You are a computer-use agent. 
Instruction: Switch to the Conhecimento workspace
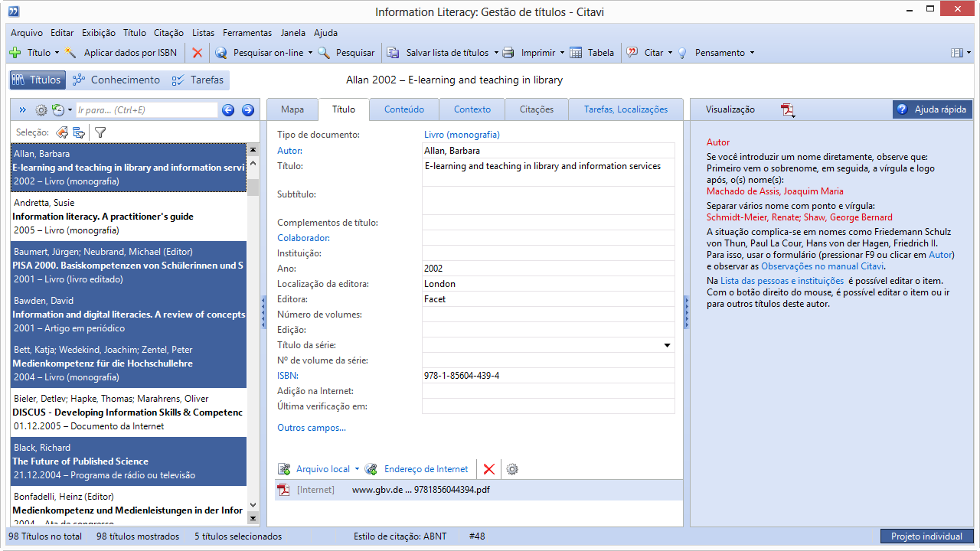(x=116, y=80)
